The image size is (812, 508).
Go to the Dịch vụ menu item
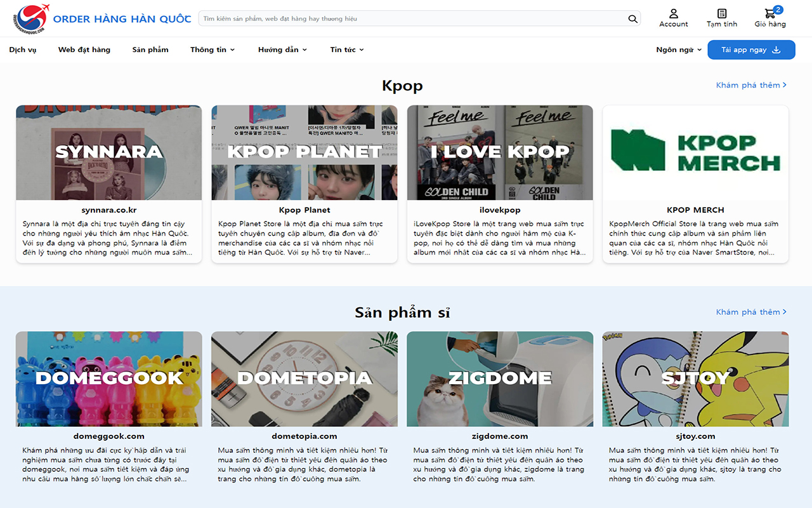coord(23,50)
